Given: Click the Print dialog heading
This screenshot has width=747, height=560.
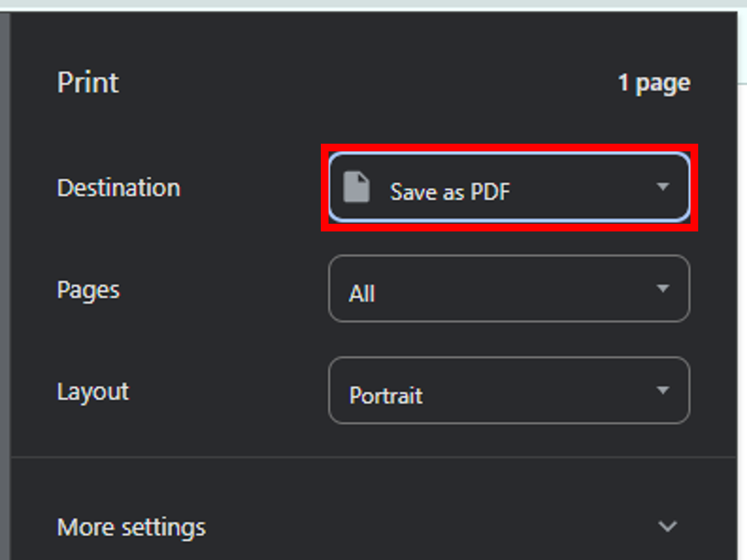Looking at the screenshot, I should [88, 83].
